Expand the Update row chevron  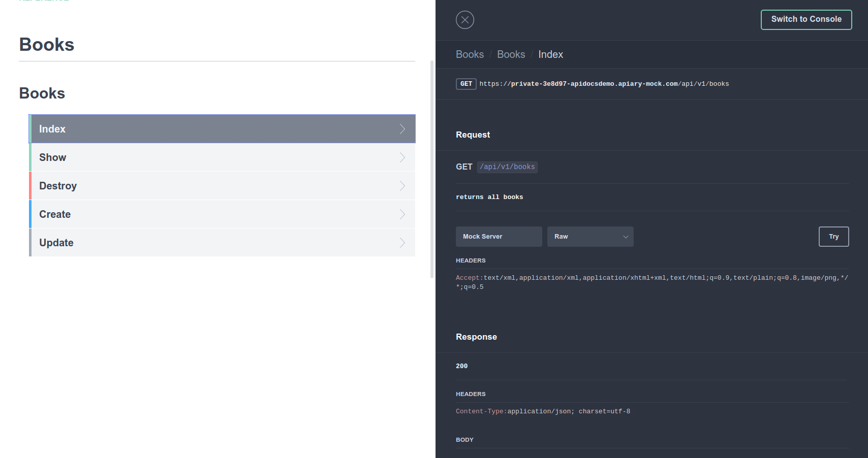tap(402, 243)
